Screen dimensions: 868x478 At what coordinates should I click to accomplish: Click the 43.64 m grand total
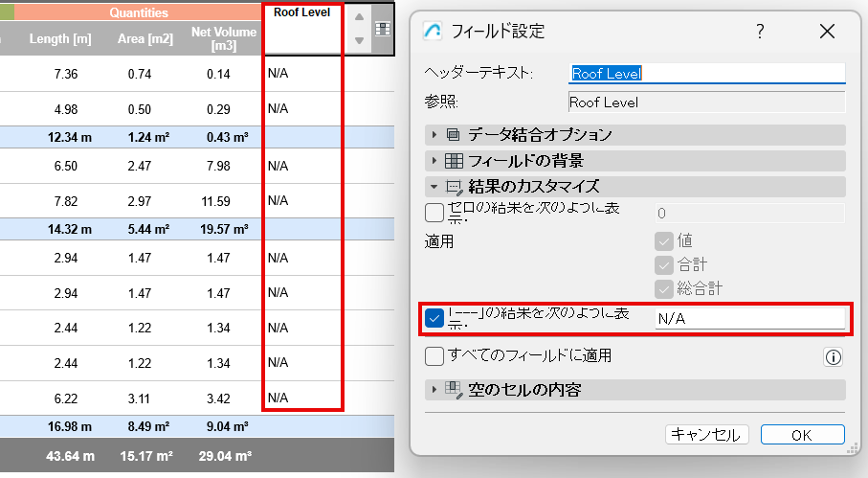coord(70,456)
